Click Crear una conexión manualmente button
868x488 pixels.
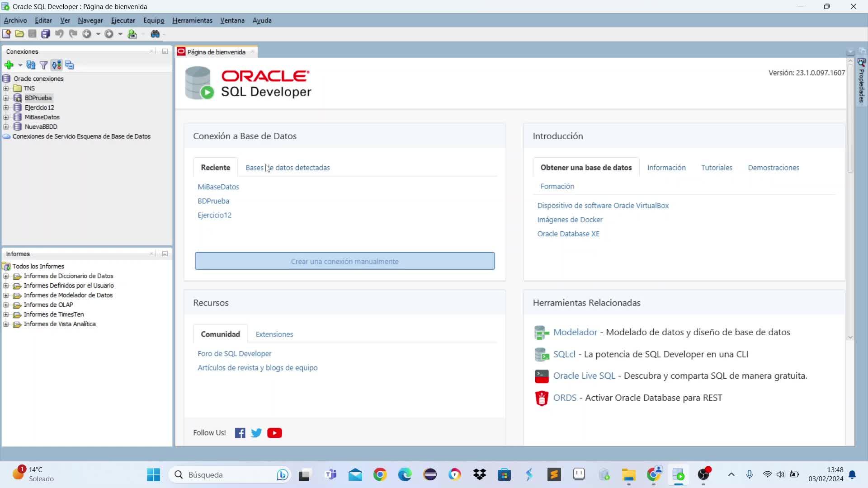click(344, 261)
